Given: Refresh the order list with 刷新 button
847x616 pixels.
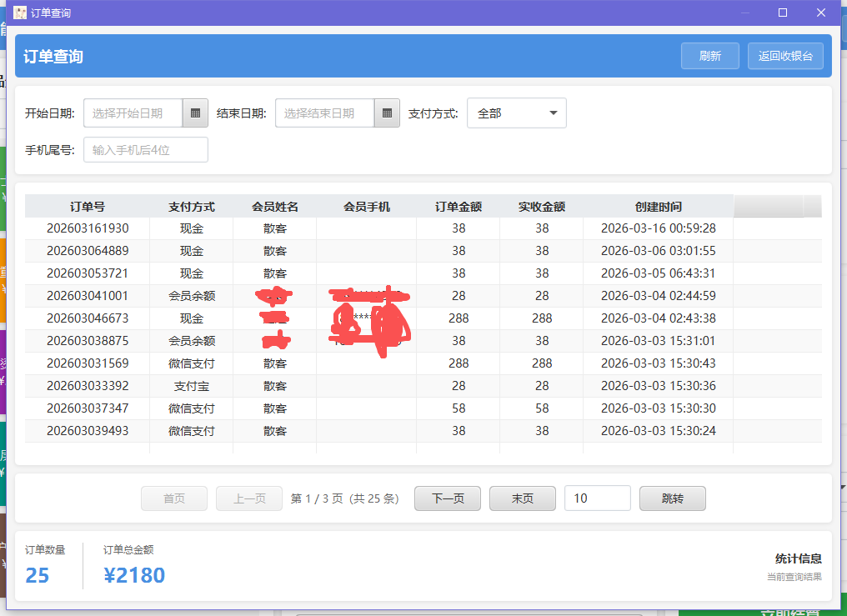Looking at the screenshot, I should 709,55.
